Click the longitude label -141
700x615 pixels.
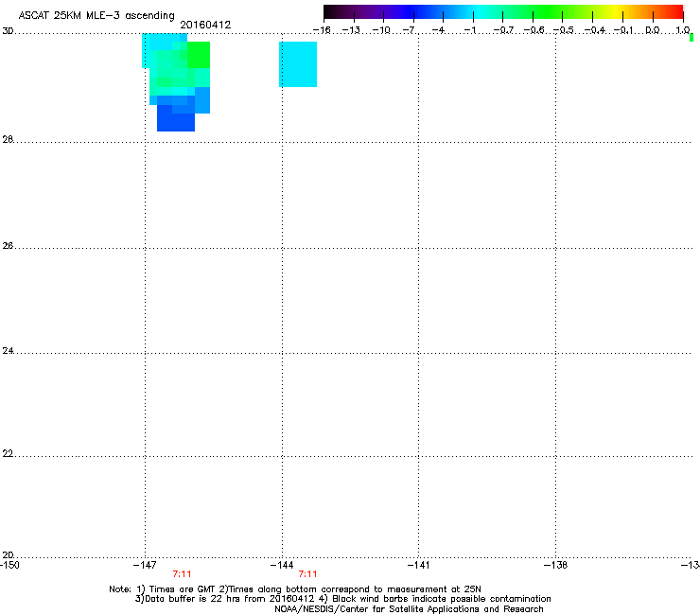(x=418, y=565)
